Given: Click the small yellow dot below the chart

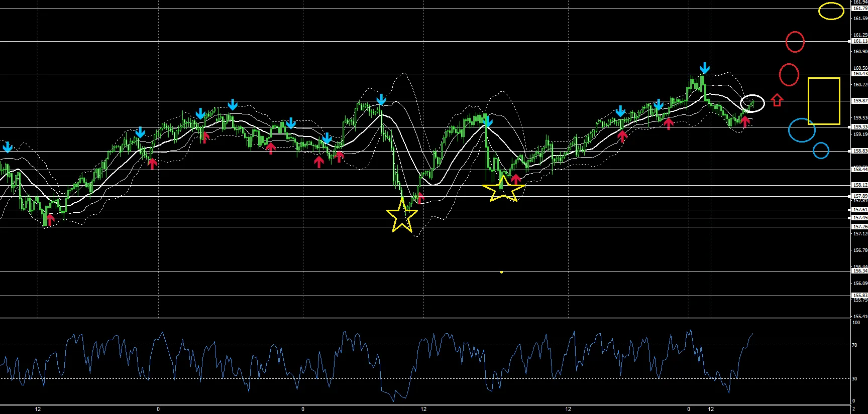Looking at the screenshot, I should pyautogui.click(x=501, y=272).
